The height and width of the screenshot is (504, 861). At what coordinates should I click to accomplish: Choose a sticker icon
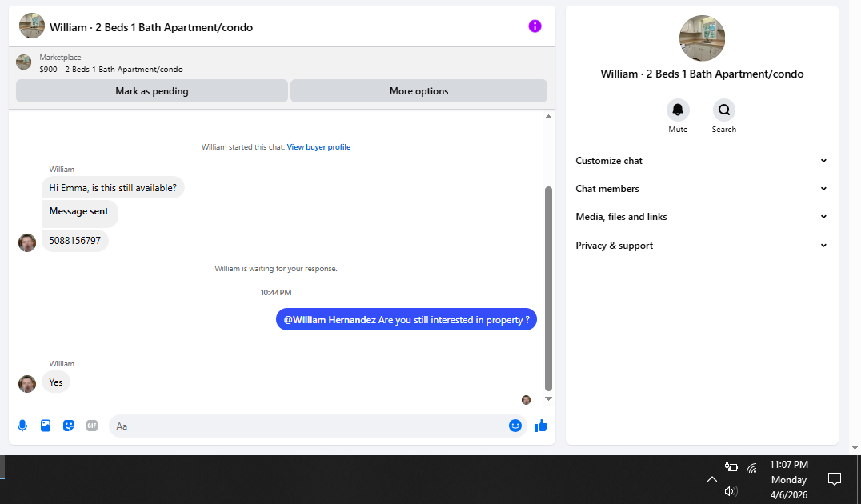pos(69,426)
